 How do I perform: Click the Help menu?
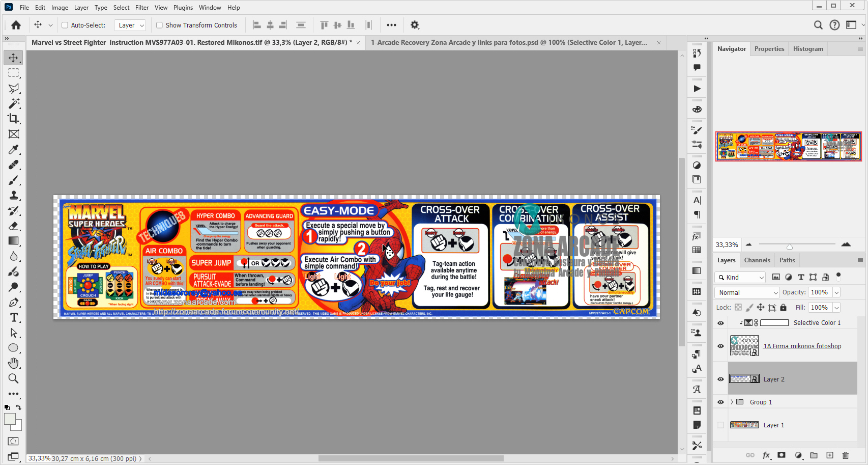[234, 7]
